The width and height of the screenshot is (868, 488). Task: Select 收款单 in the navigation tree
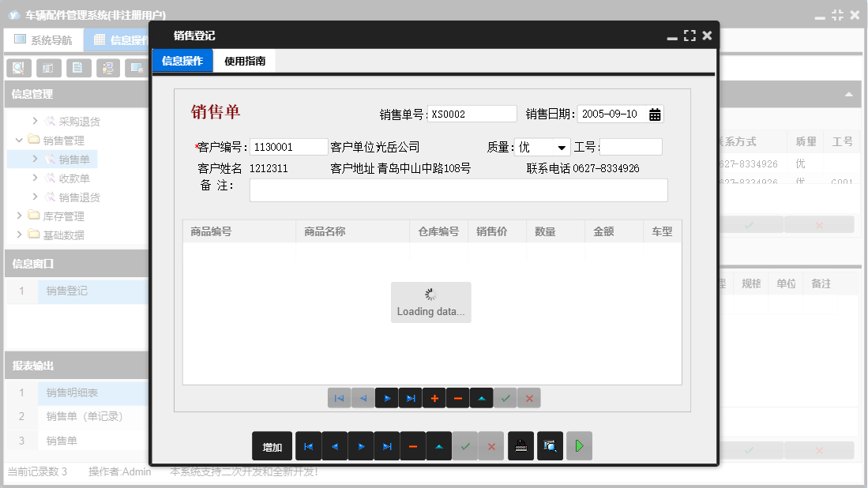tap(74, 178)
